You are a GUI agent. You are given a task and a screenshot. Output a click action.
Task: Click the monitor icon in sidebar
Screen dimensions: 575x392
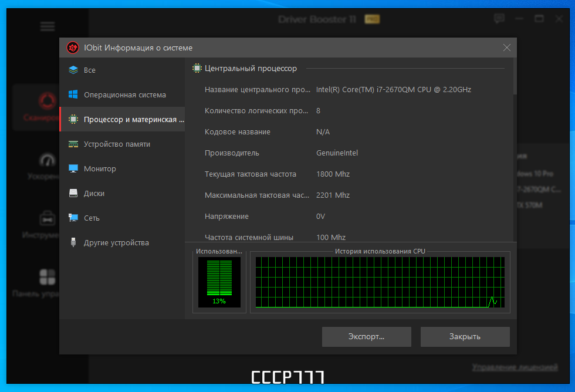pyautogui.click(x=73, y=168)
